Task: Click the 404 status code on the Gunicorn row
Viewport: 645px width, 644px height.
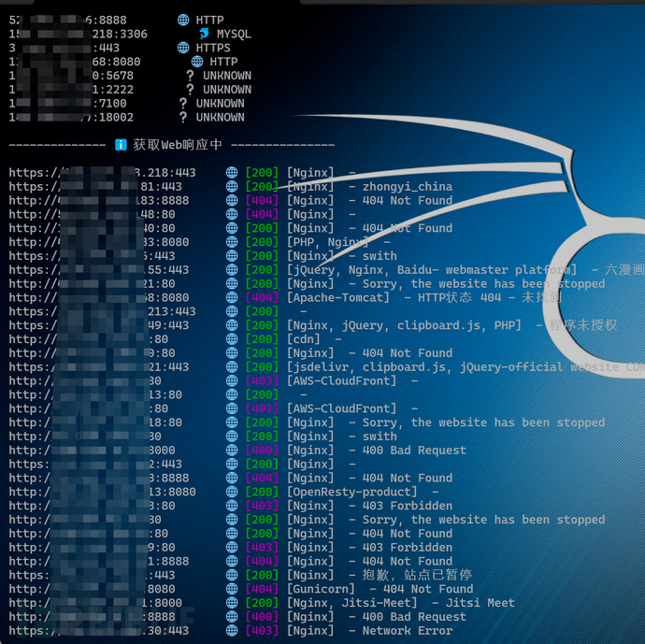Action: click(262, 589)
